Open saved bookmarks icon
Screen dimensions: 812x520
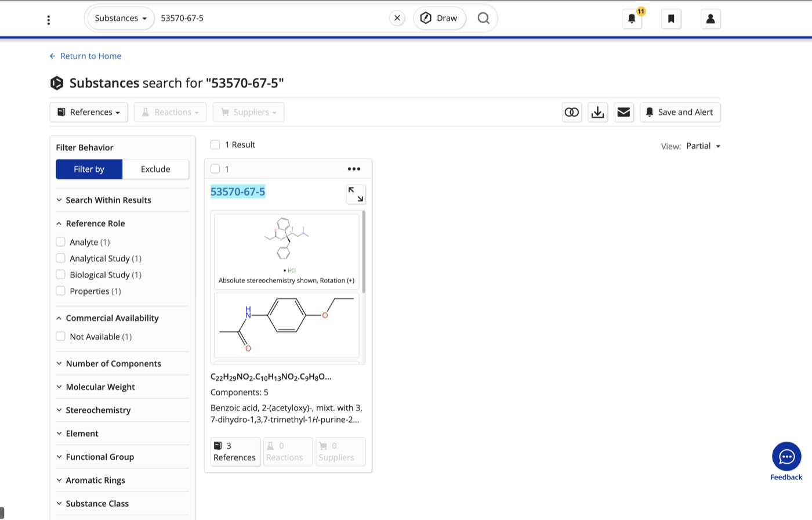[671, 19]
